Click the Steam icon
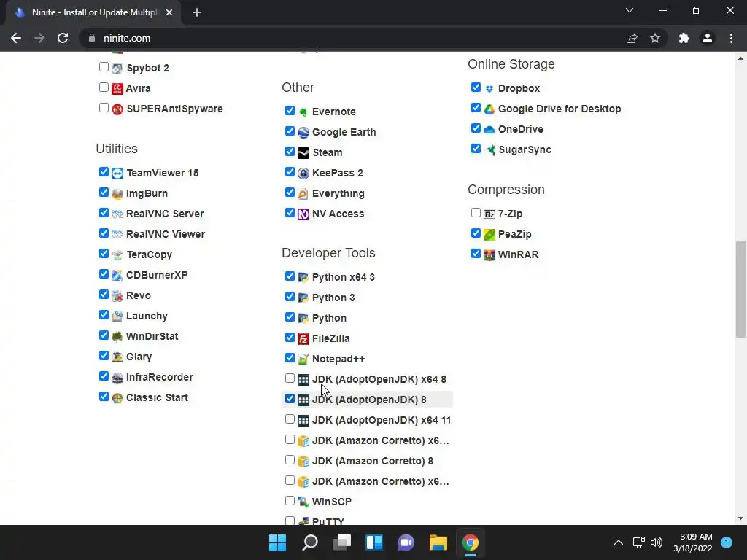This screenshot has width=747, height=560. pyautogui.click(x=303, y=153)
